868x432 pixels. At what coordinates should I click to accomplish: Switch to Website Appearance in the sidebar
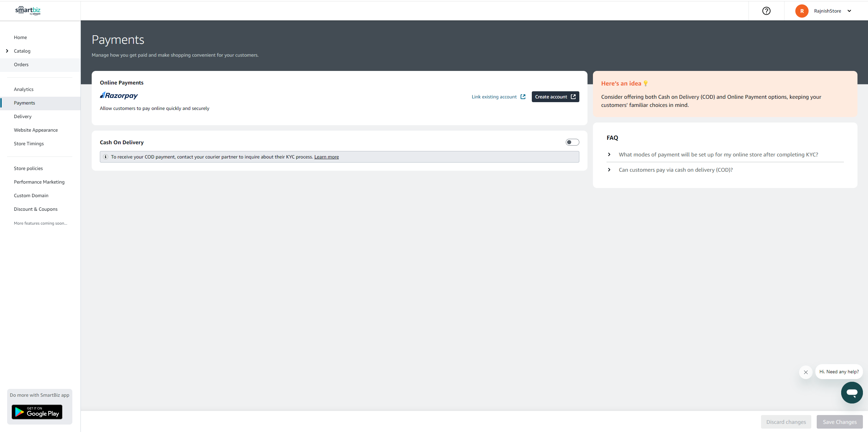[x=36, y=130]
